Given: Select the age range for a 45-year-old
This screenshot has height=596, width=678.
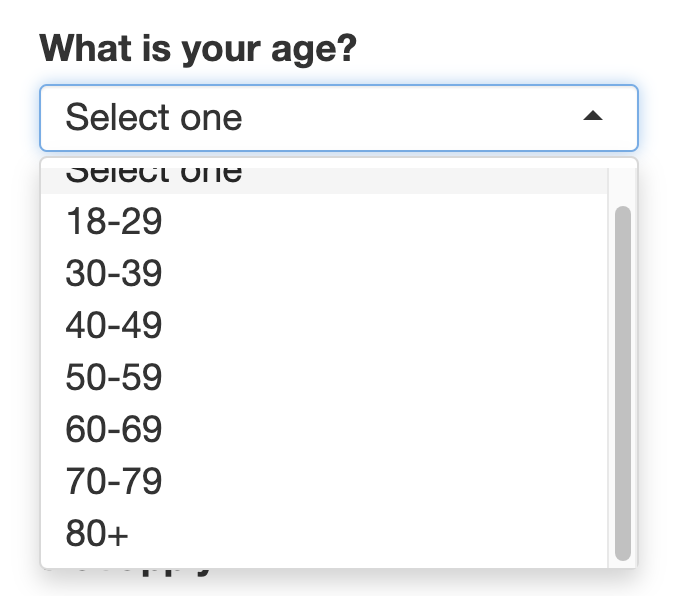Looking at the screenshot, I should click(114, 325).
